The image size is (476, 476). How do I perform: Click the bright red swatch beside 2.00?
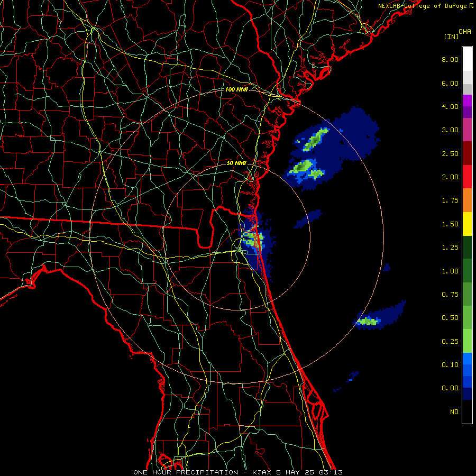coord(467,177)
